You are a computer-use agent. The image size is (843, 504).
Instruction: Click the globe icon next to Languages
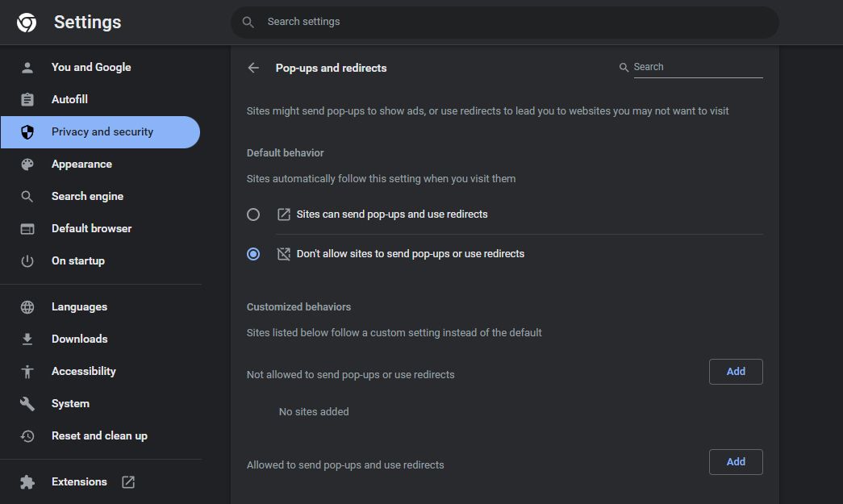(x=27, y=306)
